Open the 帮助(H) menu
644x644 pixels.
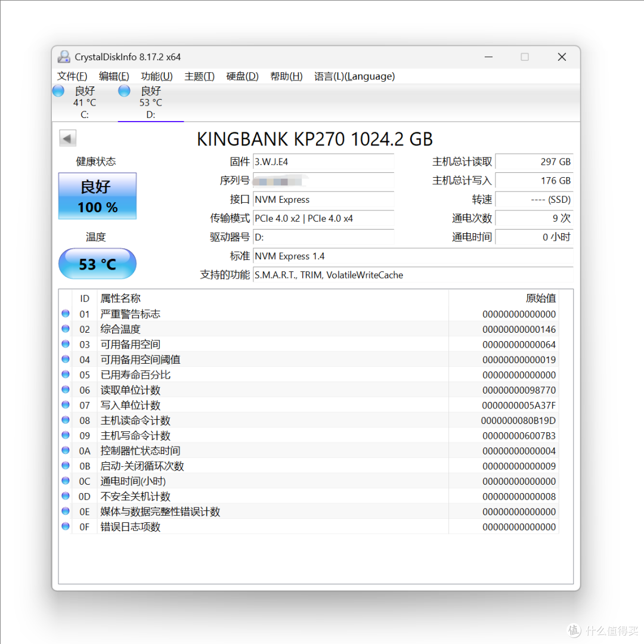click(286, 76)
